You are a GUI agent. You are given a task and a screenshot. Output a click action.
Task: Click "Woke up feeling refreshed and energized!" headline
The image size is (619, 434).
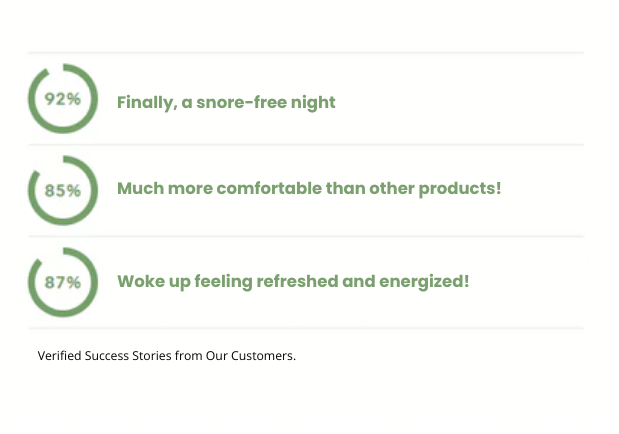point(293,281)
